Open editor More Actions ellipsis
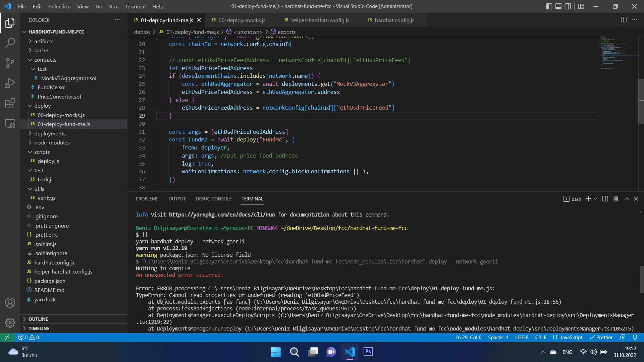Viewport: 644px width, 362px height. [634, 20]
